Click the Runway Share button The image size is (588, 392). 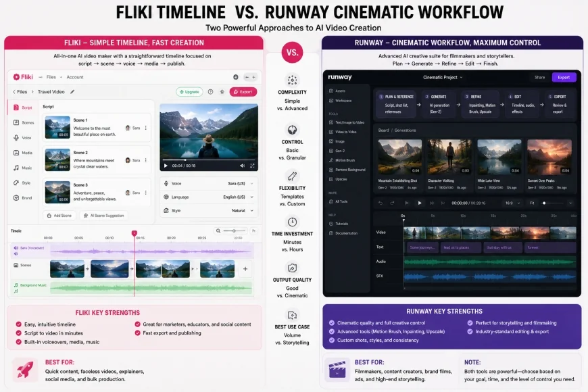point(539,77)
